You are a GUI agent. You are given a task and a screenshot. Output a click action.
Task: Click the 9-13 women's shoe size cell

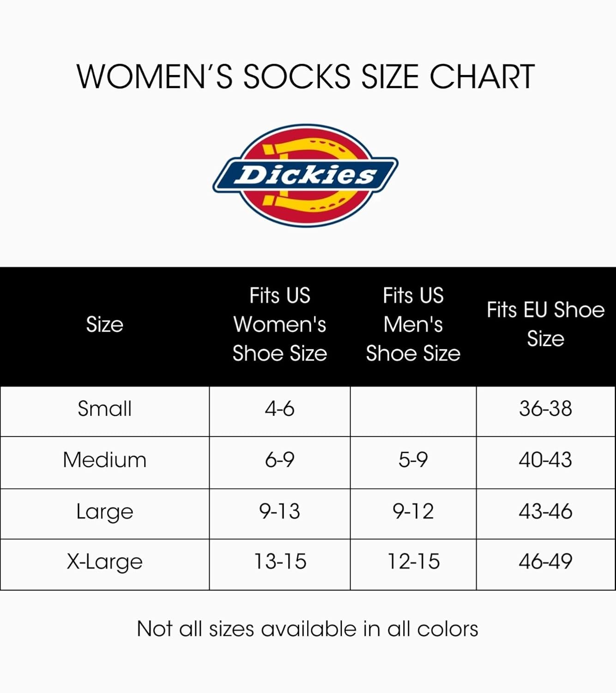click(x=280, y=512)
